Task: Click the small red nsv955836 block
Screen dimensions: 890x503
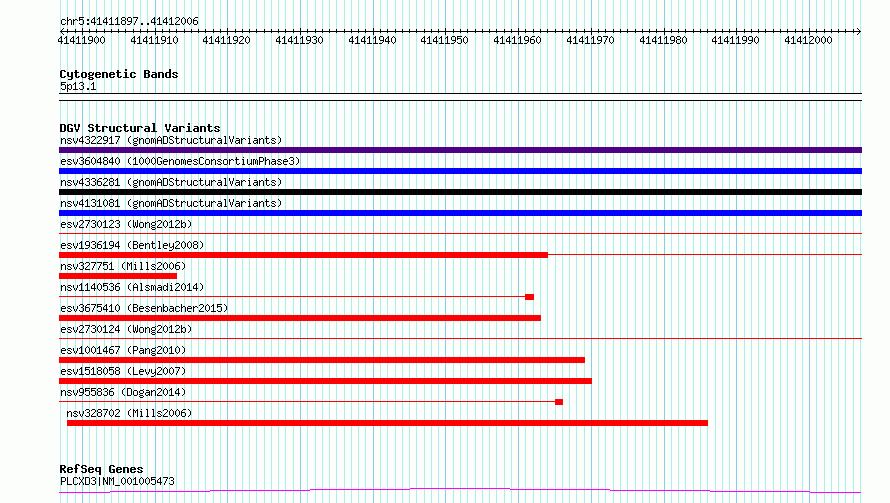Action: (559, 402)
